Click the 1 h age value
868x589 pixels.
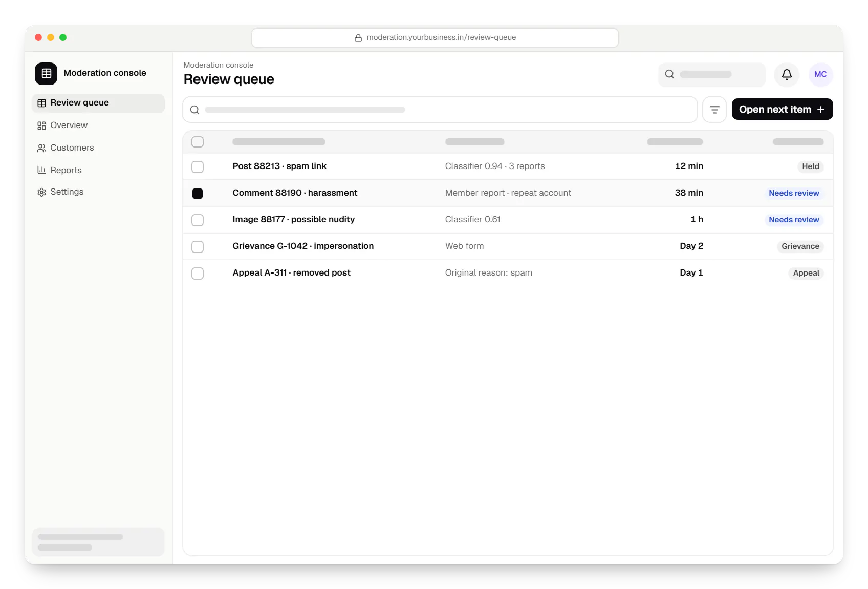(697, 219)
